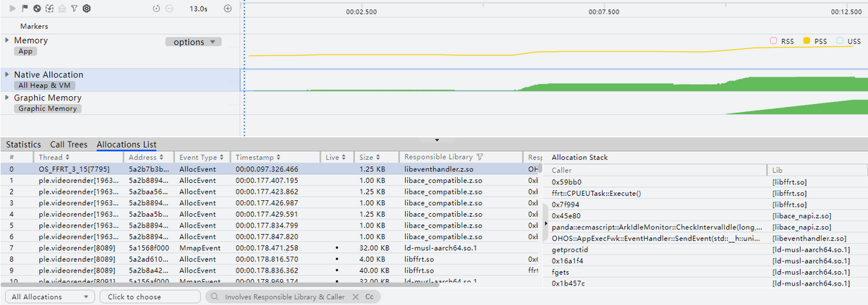The height and width of the screenshot is (305, 868).
Task: Click the filter funnel icon in toolbar
Action: [74, 9]
